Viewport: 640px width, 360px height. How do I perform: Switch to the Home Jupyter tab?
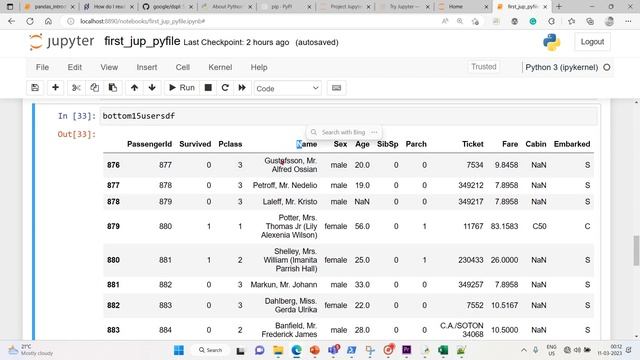(462, 7)
